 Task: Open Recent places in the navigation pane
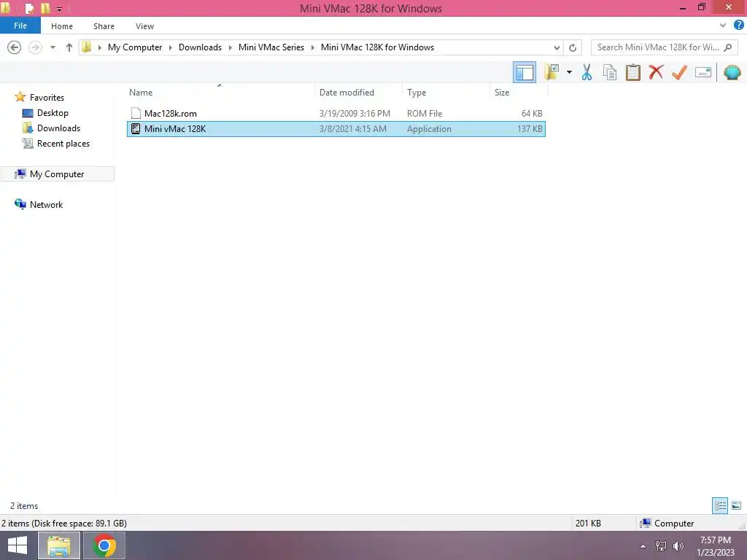point(63,144)
